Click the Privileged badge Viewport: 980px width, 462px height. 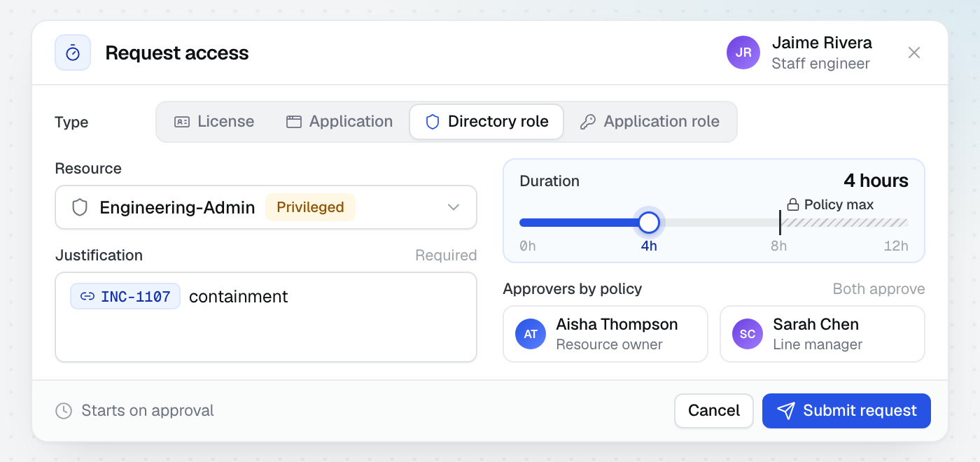(x=310, y=207)
